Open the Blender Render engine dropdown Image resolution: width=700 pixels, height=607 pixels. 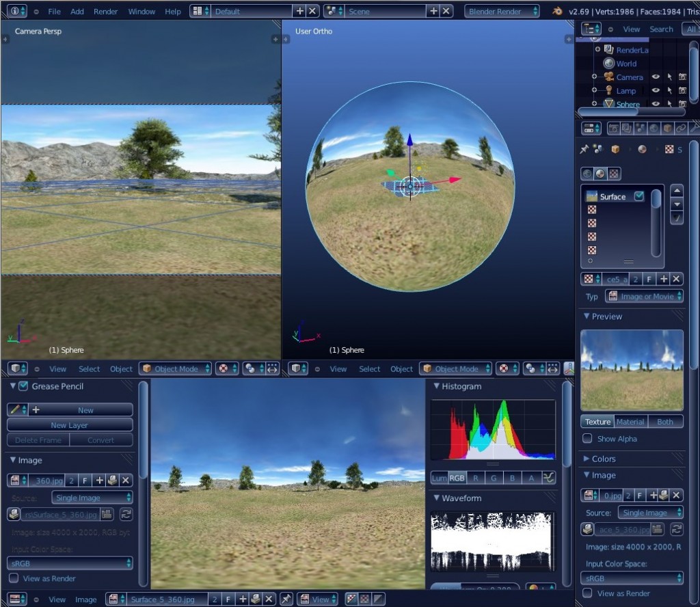pos(502,12)
